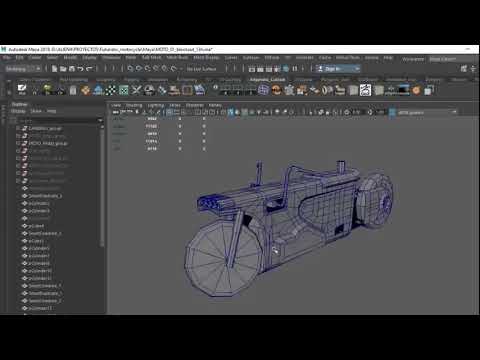The height and width of the screenshot is (360, 480).
Task: Click the Undo arrow icon
Action: pos(80,69)
